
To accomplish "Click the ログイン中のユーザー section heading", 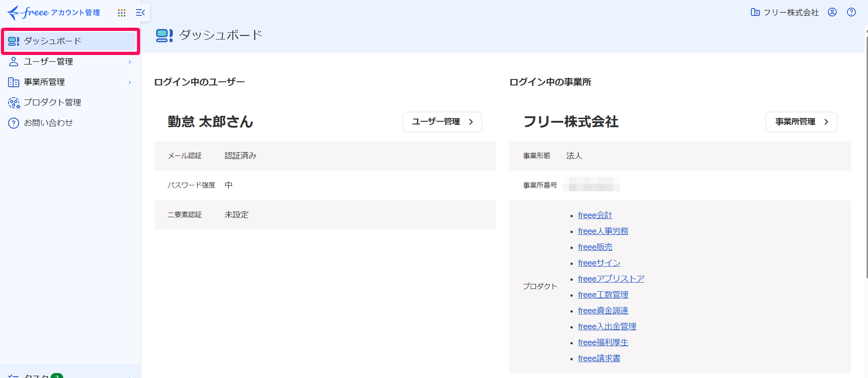I will (199, 82).
